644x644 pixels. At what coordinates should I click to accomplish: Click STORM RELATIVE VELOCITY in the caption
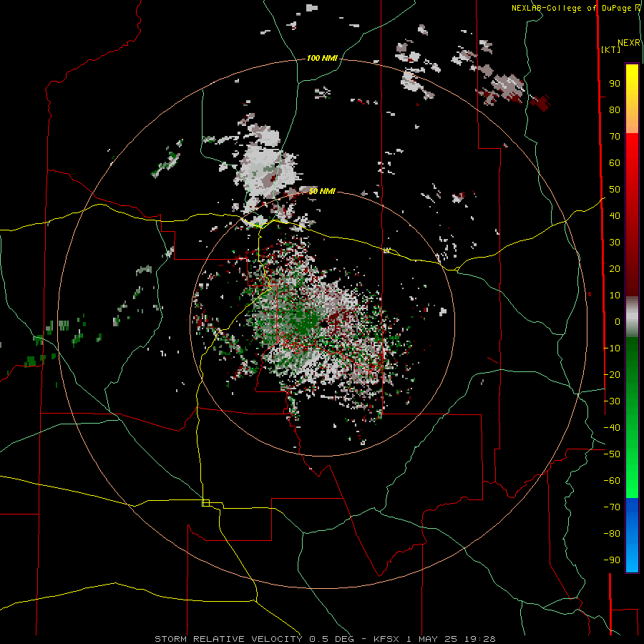[228, 639]
